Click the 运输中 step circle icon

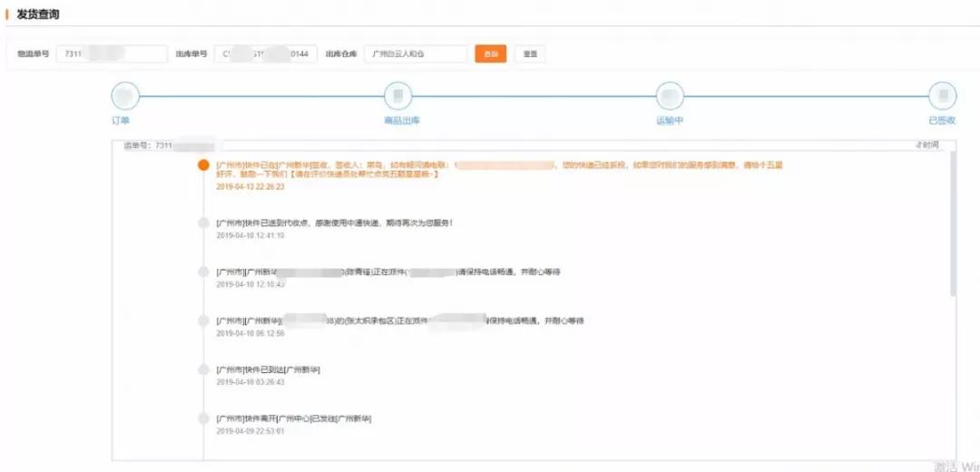[x=670, y=96]
